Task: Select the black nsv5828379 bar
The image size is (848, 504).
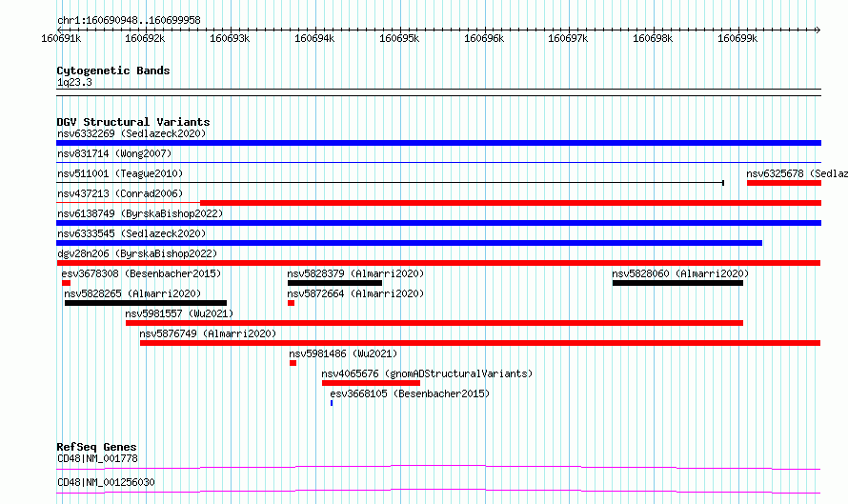Action: (334, 283)
